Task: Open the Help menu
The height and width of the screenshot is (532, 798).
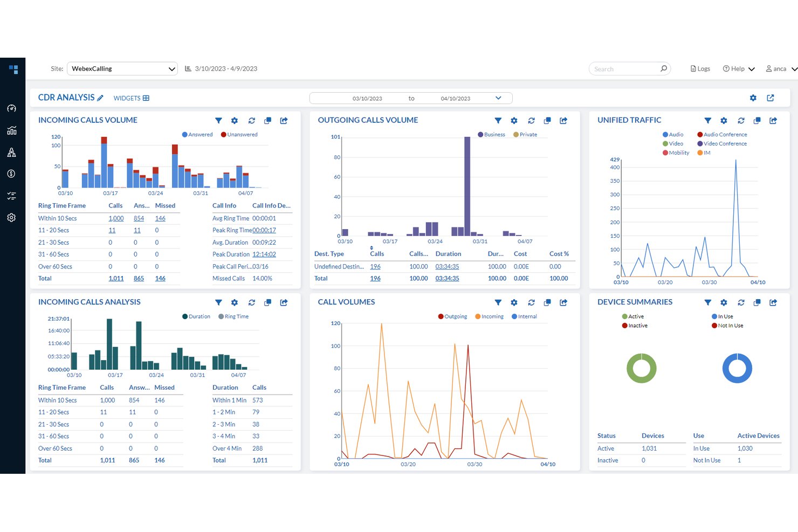Action: (739, 69)
